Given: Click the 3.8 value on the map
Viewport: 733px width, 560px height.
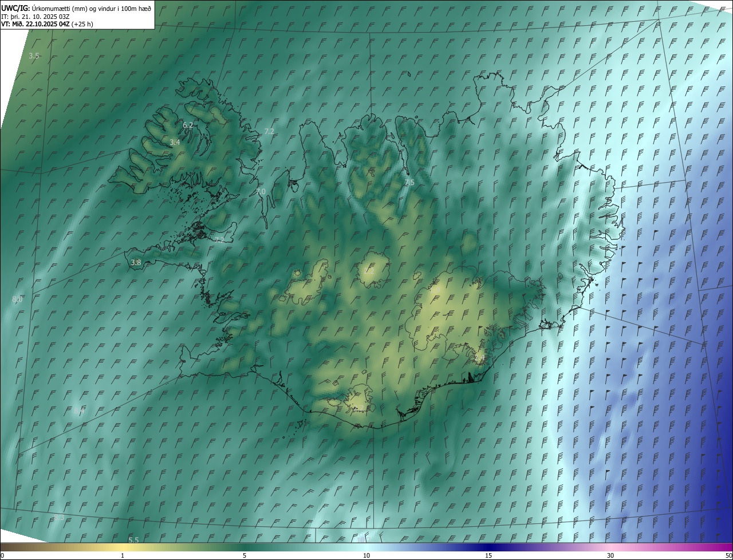Looking at the screenshot, I should click(x=136, y=262).
